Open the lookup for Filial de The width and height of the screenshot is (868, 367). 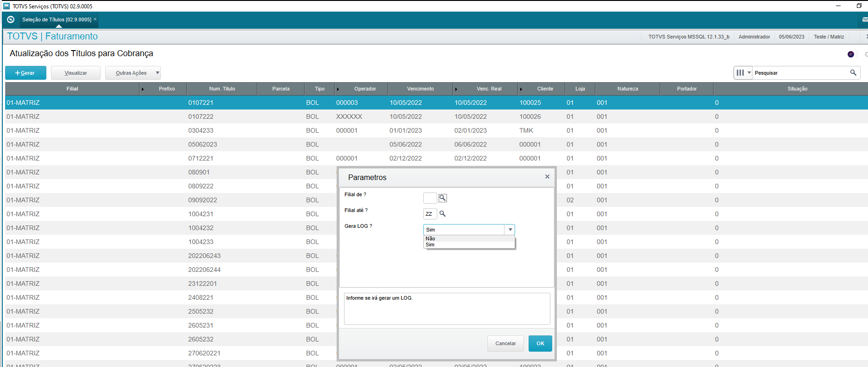tap(443, 198)
